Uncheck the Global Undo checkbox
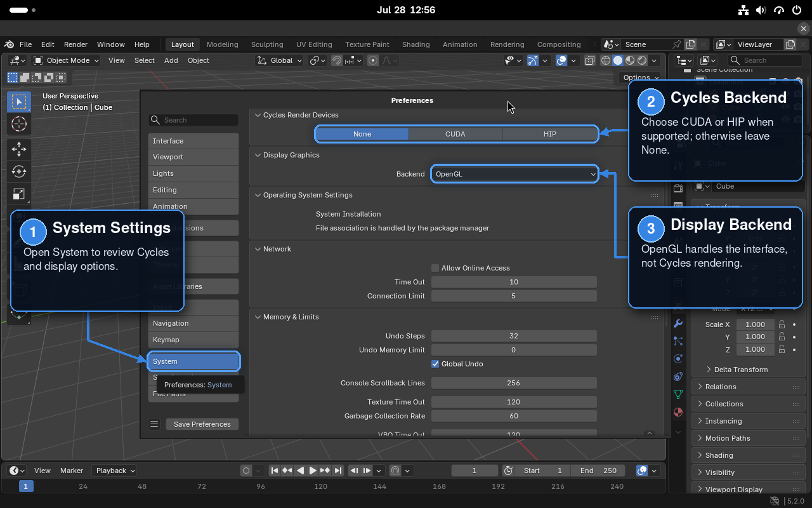812x508 pixels. (435, 364)
